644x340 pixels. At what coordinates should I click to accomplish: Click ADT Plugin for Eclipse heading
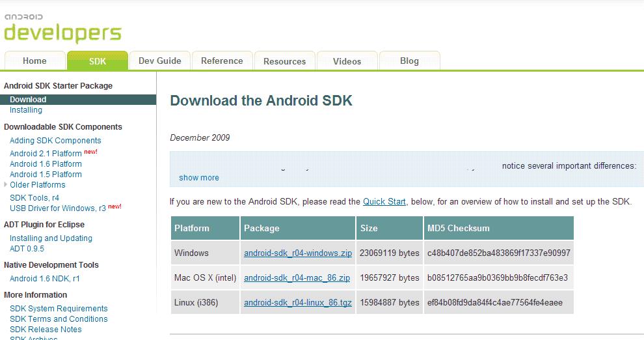(44, 225)
